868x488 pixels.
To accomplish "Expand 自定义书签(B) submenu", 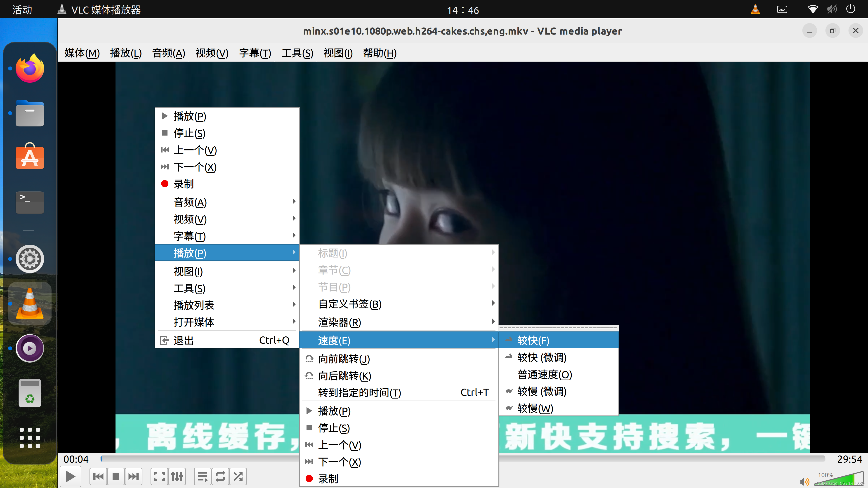I will tap(399, 304).
